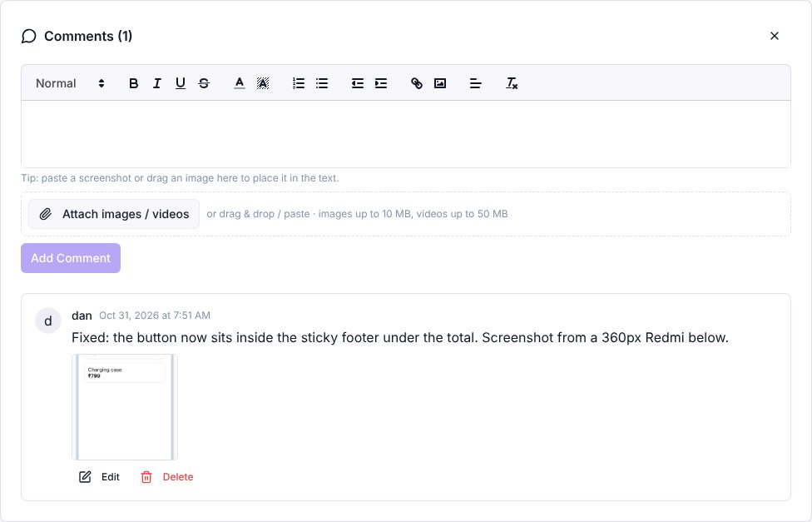The width and height of the screenshot is (812, 522).
Task: Click the 'd' avatar for dan
Action: pyautogui.click(x=48, y=321)
